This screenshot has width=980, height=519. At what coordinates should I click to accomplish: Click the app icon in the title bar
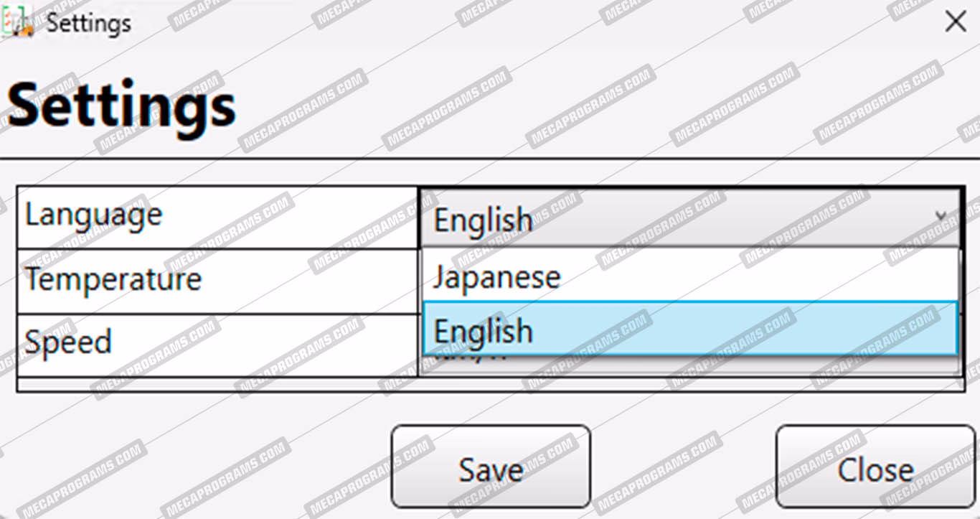point(17,22)
